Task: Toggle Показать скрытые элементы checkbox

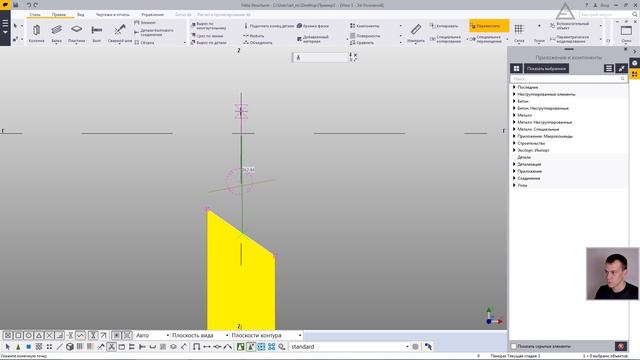Action: click(x=514, y=346)
